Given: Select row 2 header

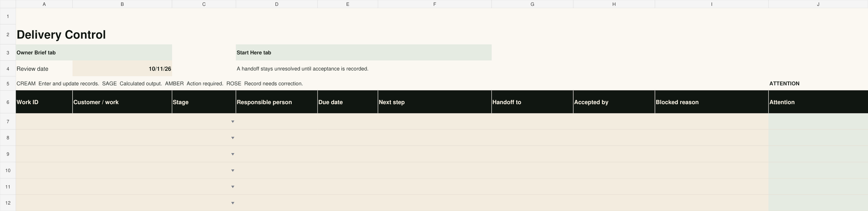Looking at the screenshot, I should coord(8,34).
